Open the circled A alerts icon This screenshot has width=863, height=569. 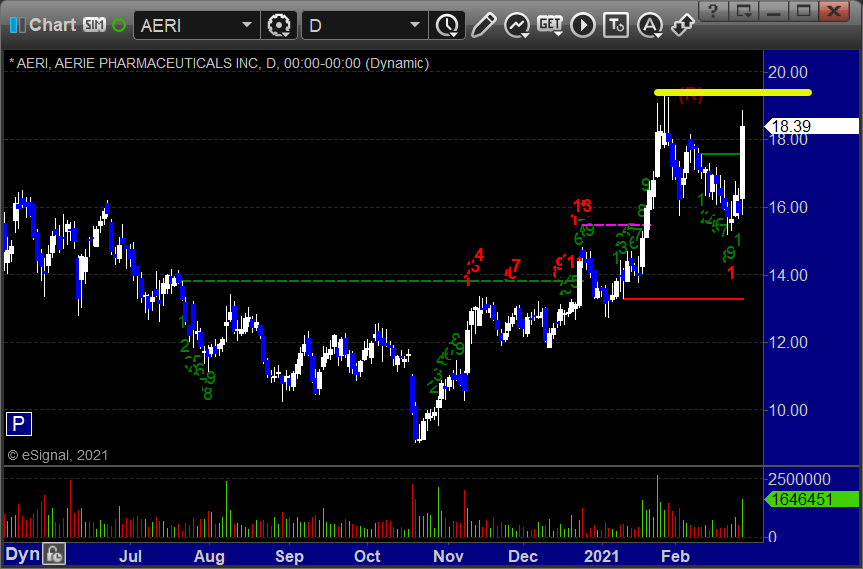(x=650, y=25)
